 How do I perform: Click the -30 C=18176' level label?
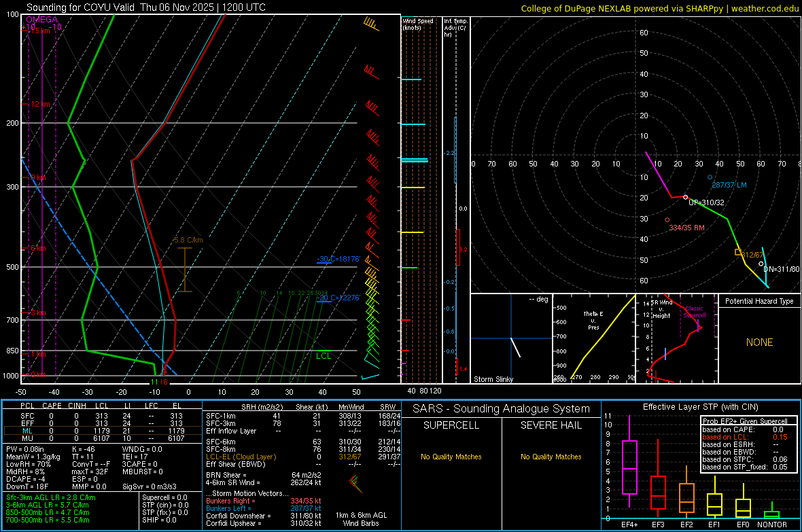(338, 259)
